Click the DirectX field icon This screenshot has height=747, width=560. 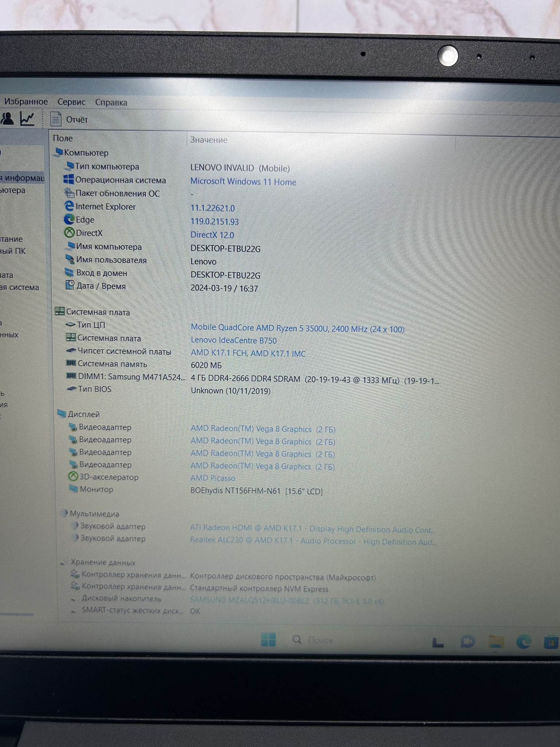[69, 232]
